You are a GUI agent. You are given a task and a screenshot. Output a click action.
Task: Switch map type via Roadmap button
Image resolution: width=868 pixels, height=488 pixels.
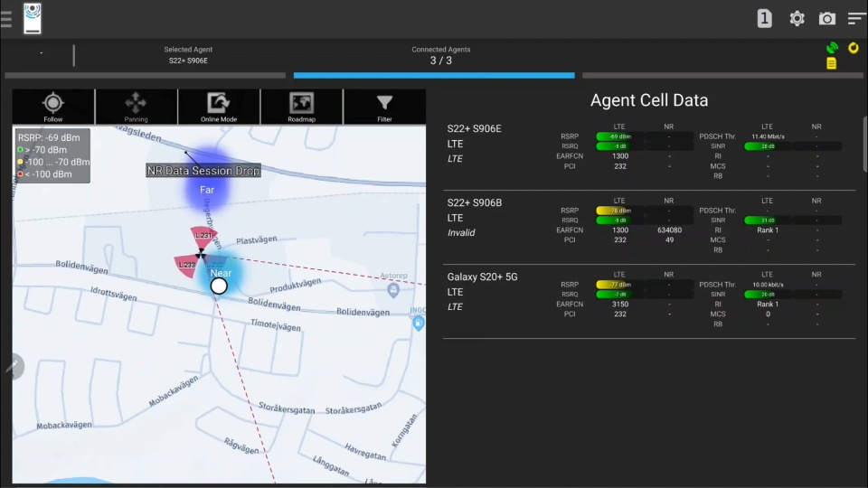point(301,107)
